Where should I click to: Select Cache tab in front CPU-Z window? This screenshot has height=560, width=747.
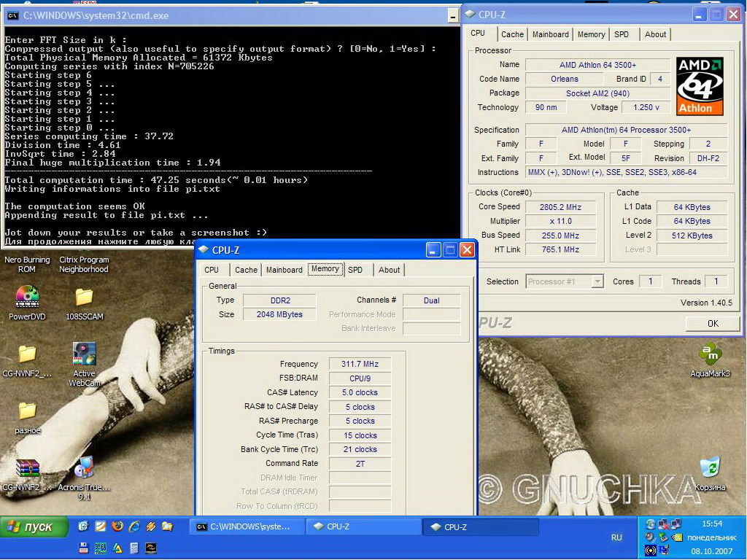click(246, 270)
